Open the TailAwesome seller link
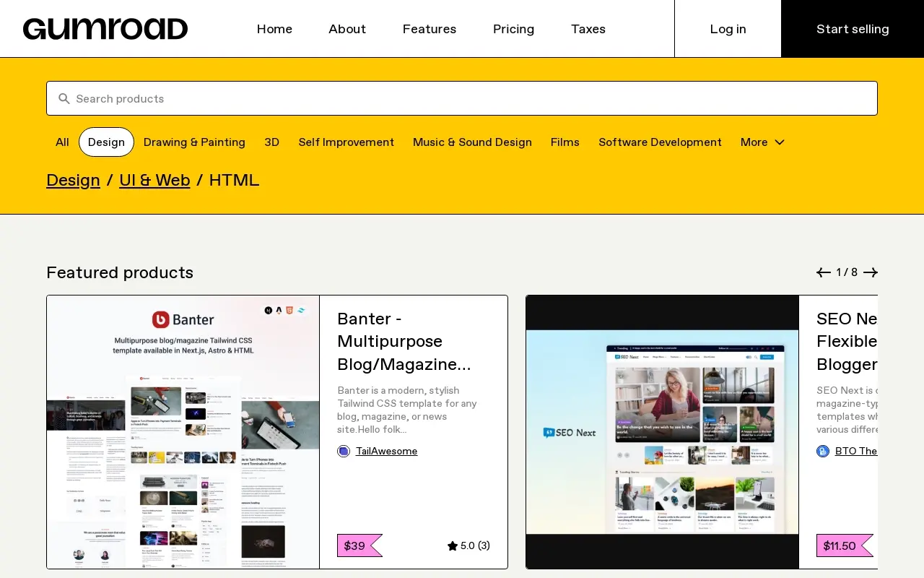The image size is (924, 578). pyautogui.click(x=386, y=451)
